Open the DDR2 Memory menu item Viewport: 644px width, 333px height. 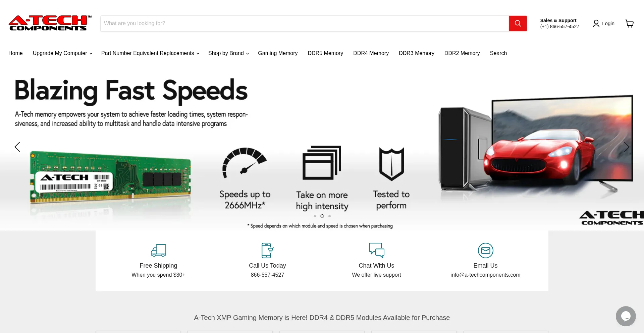click(462, 53)
